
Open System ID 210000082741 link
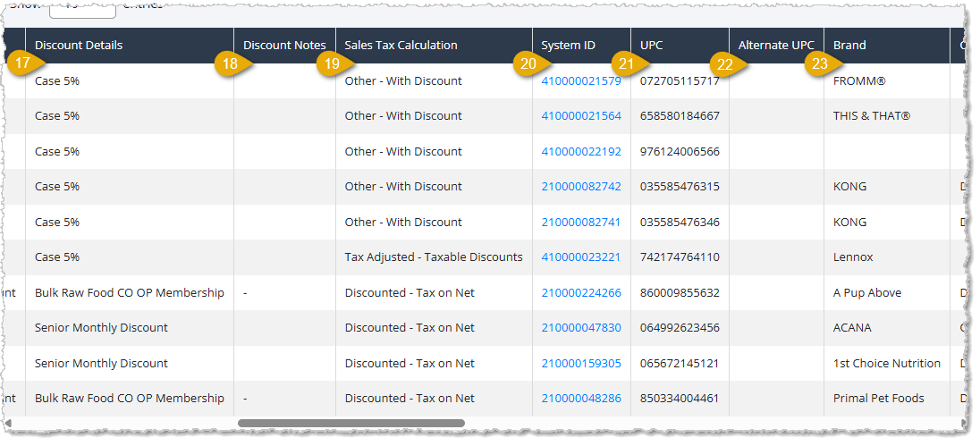coord(581,222)
